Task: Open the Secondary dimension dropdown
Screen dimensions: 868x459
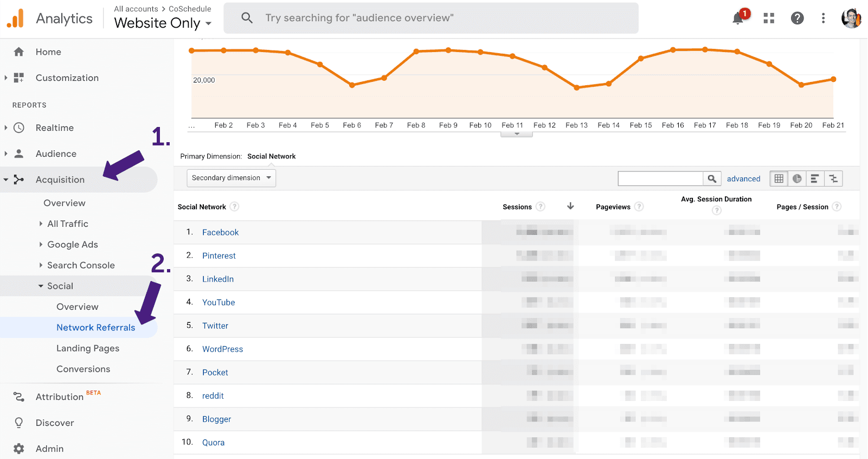Action: [x=232, y=178]
